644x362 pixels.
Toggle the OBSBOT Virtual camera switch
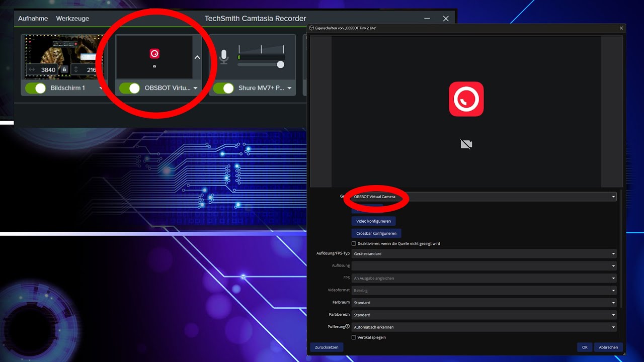tap(130, 88)
